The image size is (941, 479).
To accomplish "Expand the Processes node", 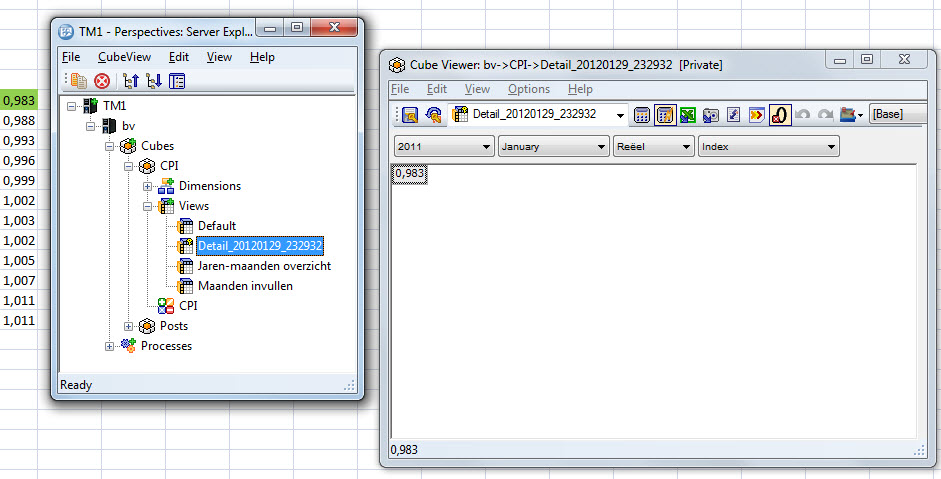I will click(109, 346).
